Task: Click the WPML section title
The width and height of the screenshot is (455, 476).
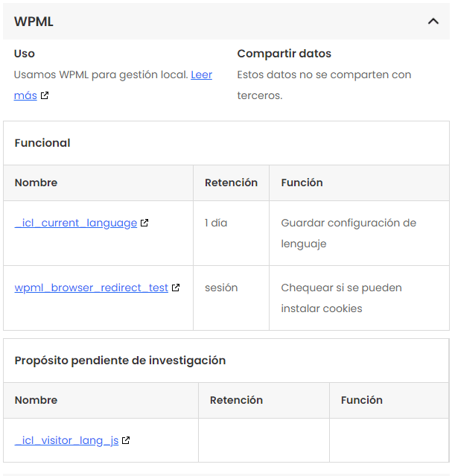Action: coord(34,22)
